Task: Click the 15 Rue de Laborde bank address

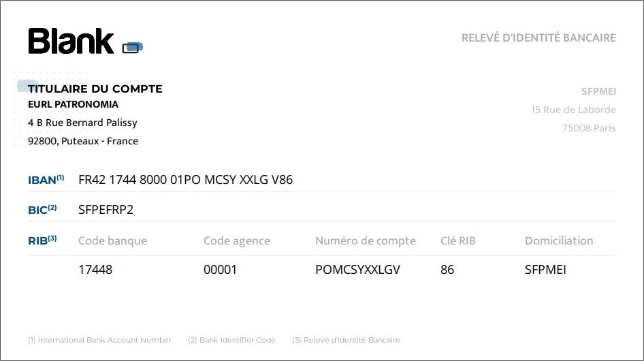Action: pos(573,110)
